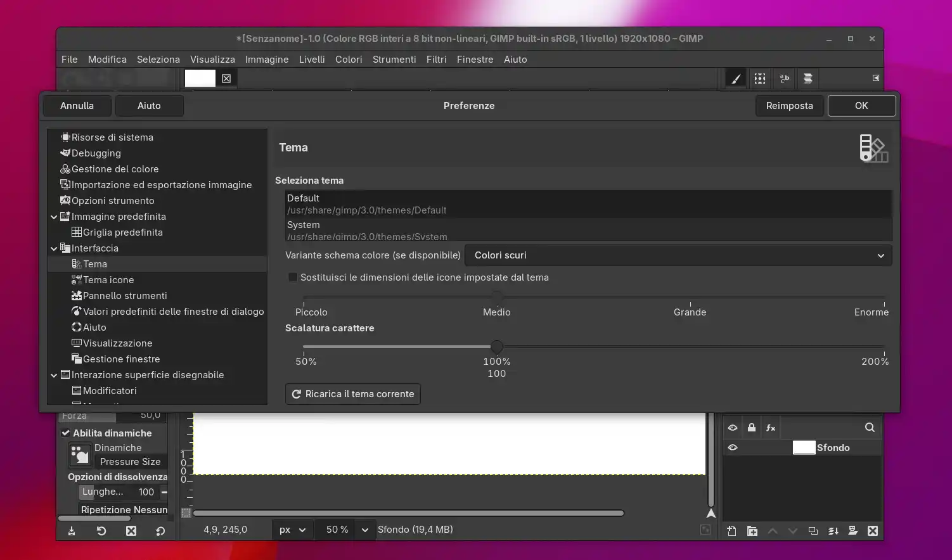Click the fx layer effects header icon
The height and width of the screenshot is (560, 952).
point(771,428)
